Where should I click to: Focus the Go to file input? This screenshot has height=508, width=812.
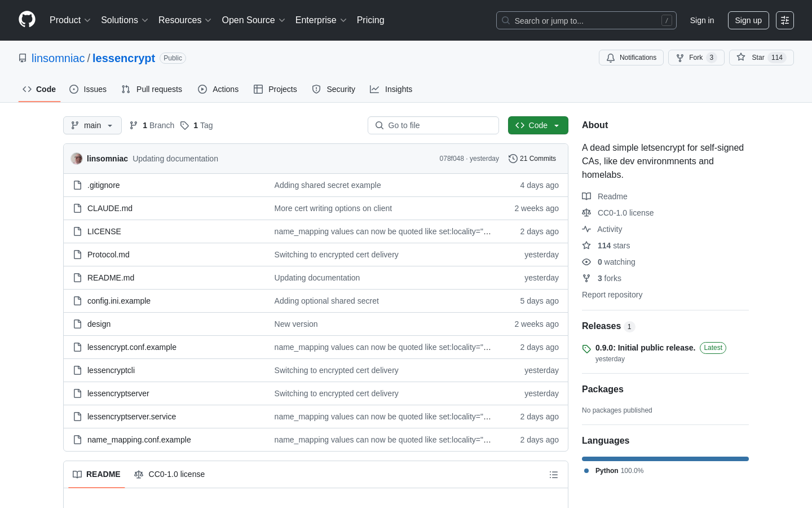433,125
